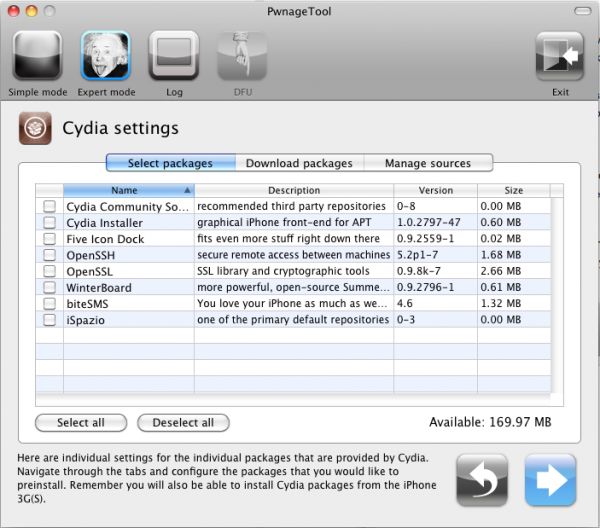The image size is (600, 528).
Task: Click the Exit icon
Action: pyautogui.click(x=560, y=56)
